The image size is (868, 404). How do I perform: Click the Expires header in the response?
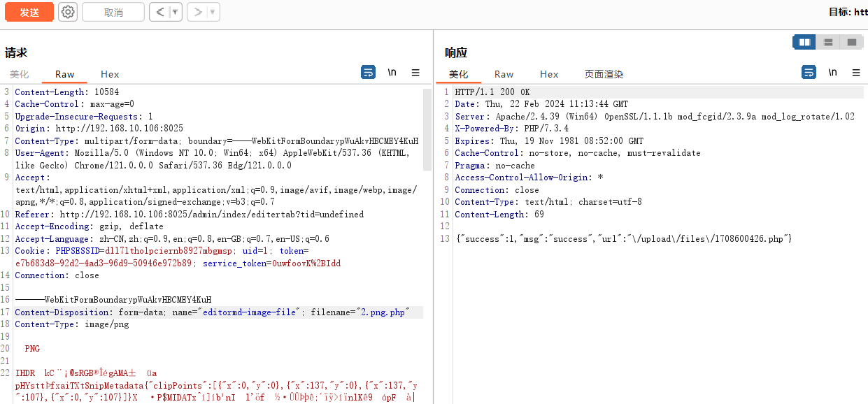[x=549, y=141]
